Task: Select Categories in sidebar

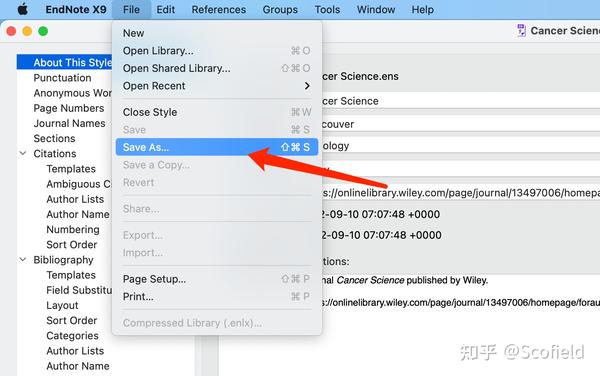Action: coord(72,335)
